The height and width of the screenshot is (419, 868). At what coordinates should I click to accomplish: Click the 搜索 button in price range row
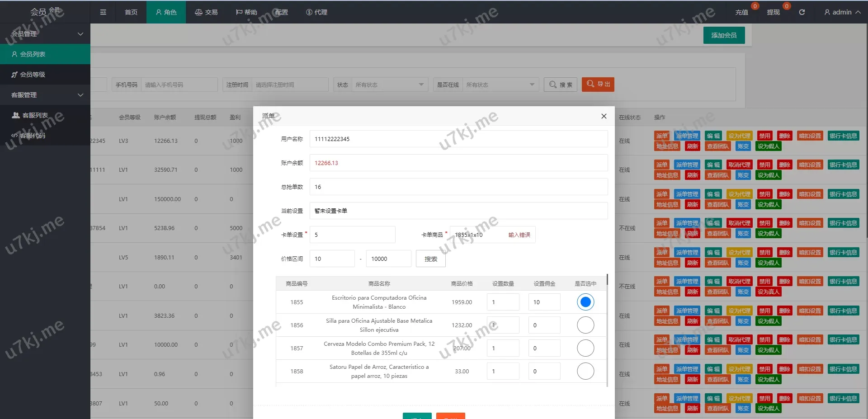[x=430, y=259]
